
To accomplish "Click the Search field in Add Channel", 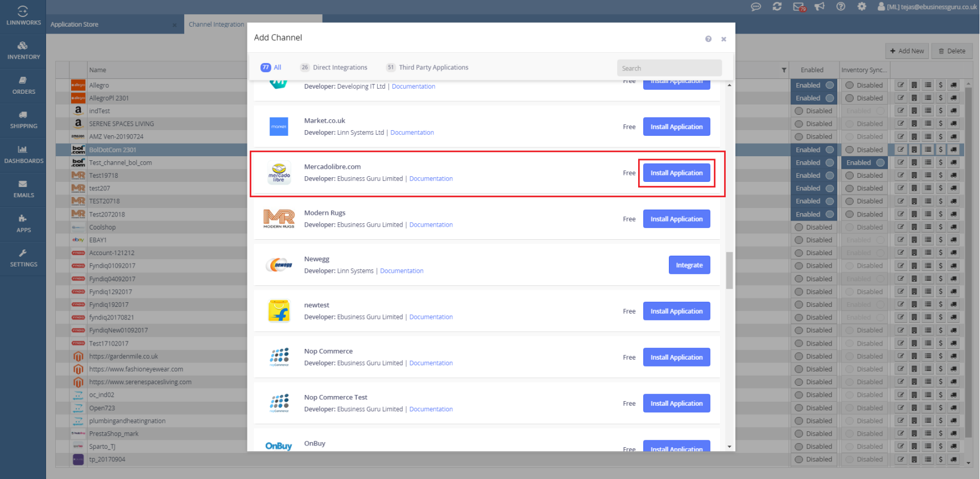I will tap(669, 68).
